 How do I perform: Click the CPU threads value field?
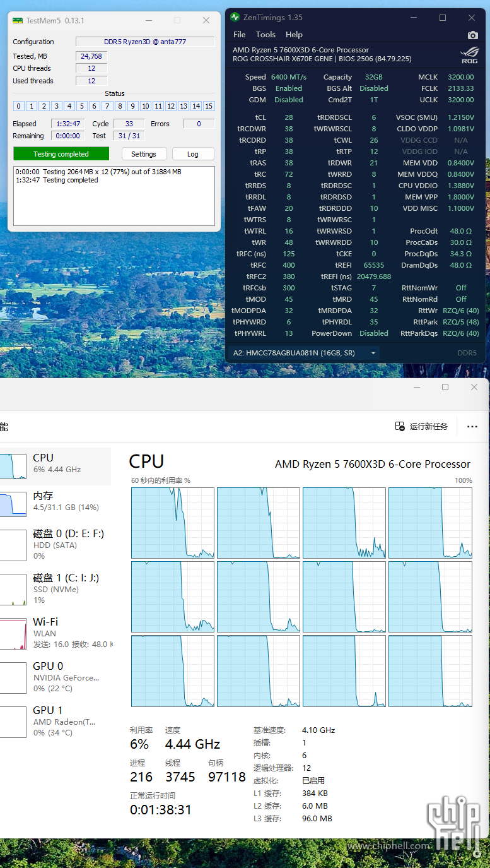coord(91,68)
